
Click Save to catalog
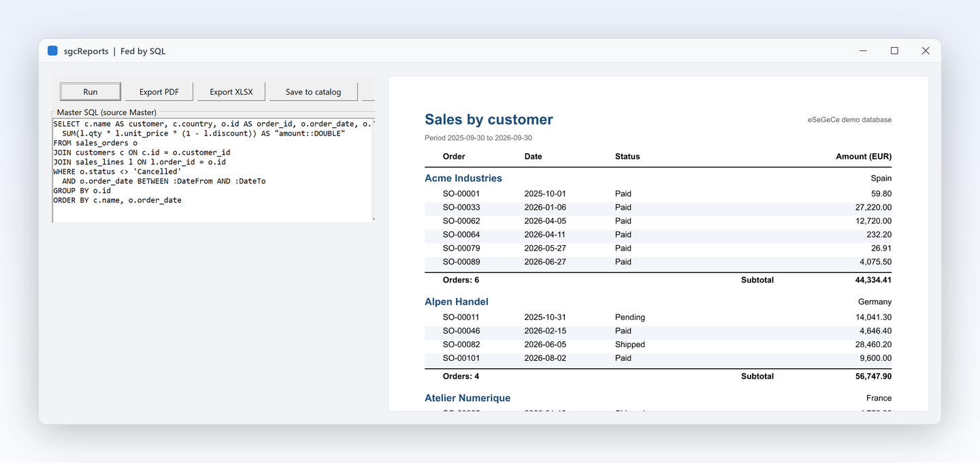point(313,92)
